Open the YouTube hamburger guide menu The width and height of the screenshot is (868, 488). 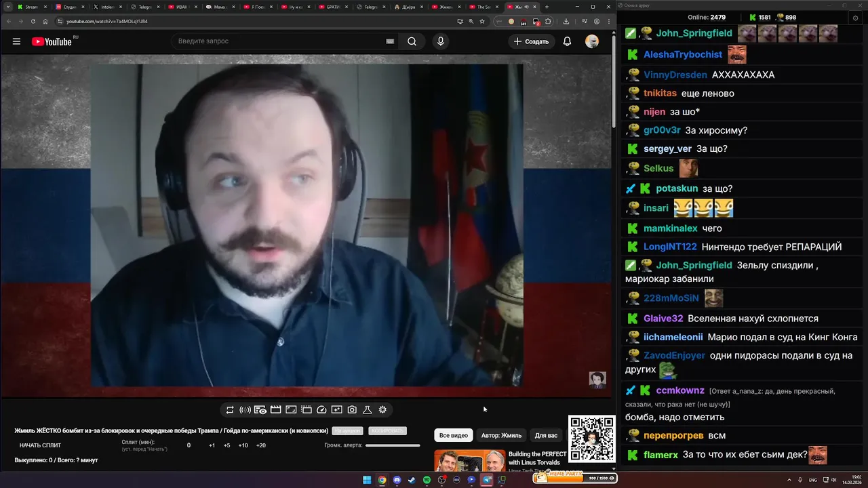point(16,41)
